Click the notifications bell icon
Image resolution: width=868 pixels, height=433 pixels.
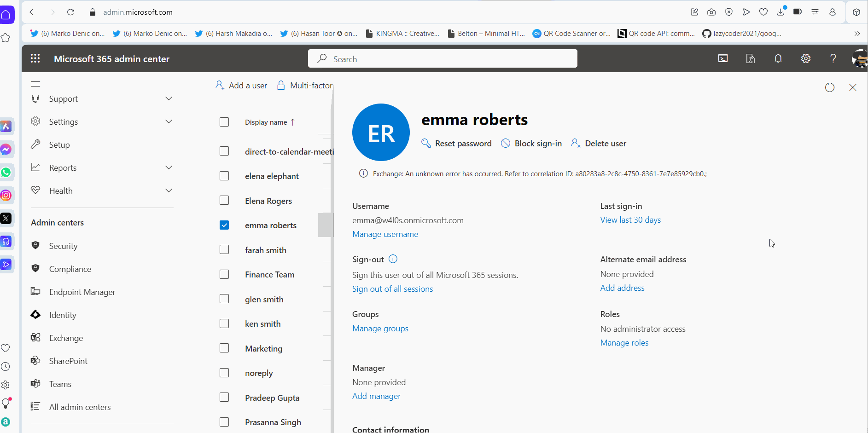[x=778, y=58]
